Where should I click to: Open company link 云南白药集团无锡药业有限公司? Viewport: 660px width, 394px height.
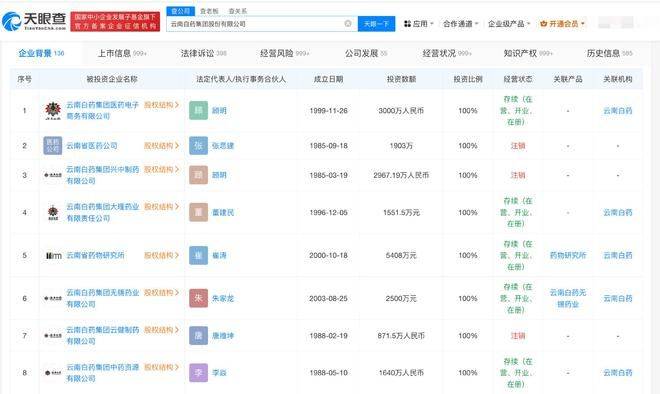(x=103, y=298)
